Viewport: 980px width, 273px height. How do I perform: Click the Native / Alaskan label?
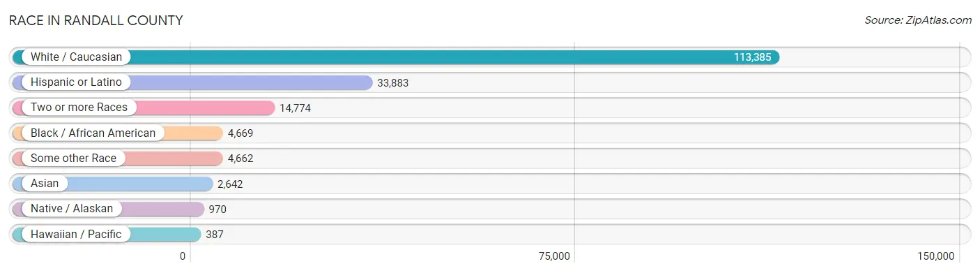(72, 209)
